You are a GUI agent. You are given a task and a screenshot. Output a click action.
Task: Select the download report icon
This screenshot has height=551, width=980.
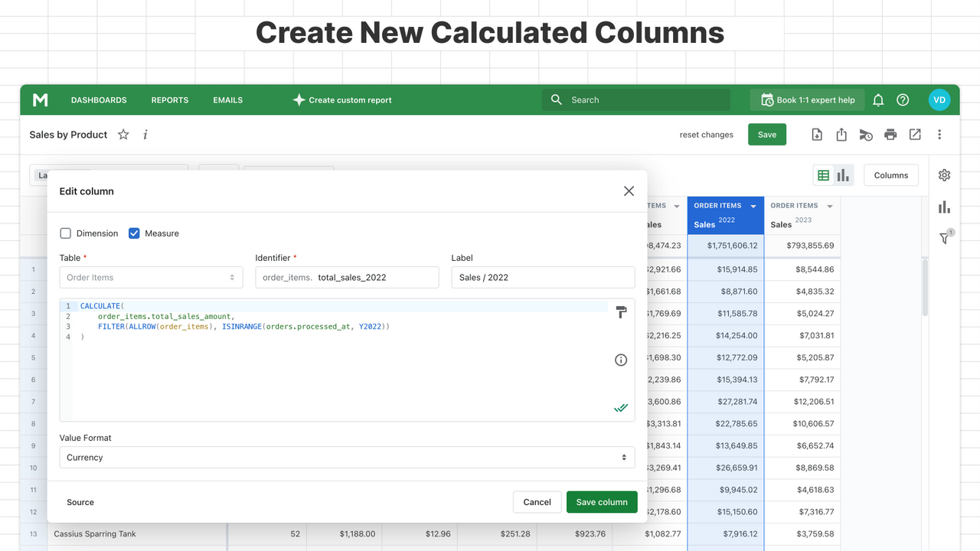[817, 134]
